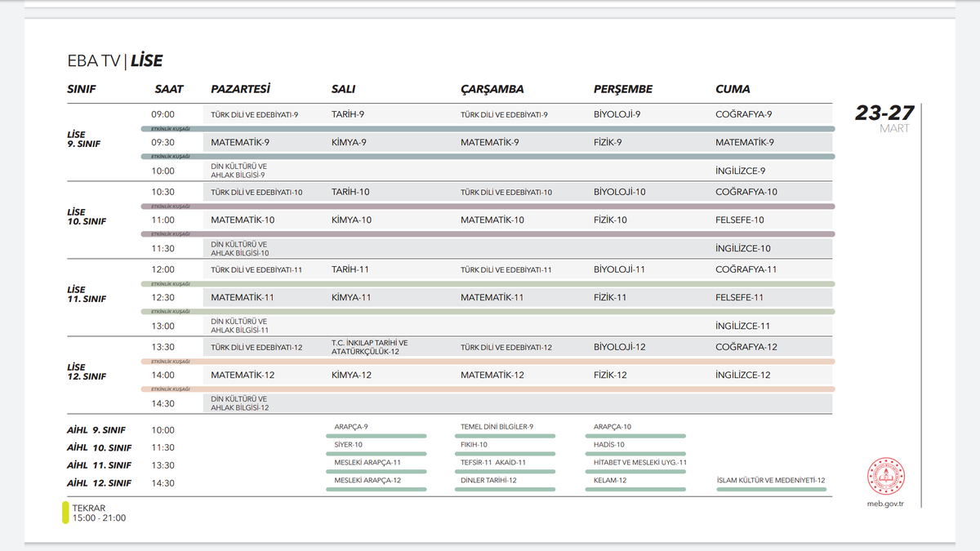Click DİN KÜLTÜRÜ VE AHLAK BİLGİSİ-9 cell

(238, 170)
